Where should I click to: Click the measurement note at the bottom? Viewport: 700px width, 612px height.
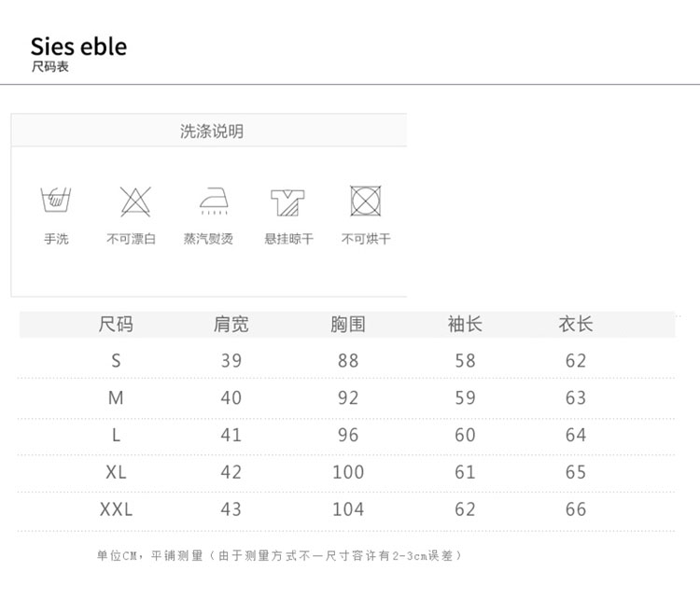click(x=280, y=556)
